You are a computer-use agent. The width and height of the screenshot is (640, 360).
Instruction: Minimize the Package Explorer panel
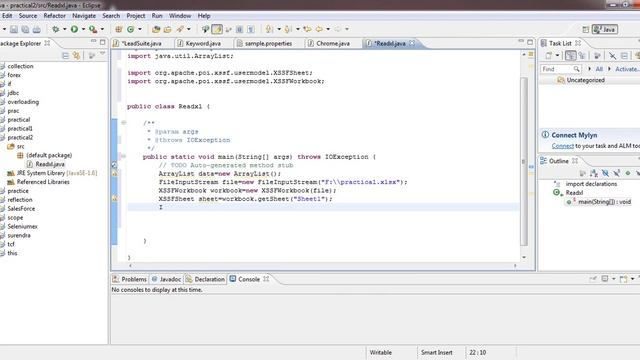(x=93, y=42)
